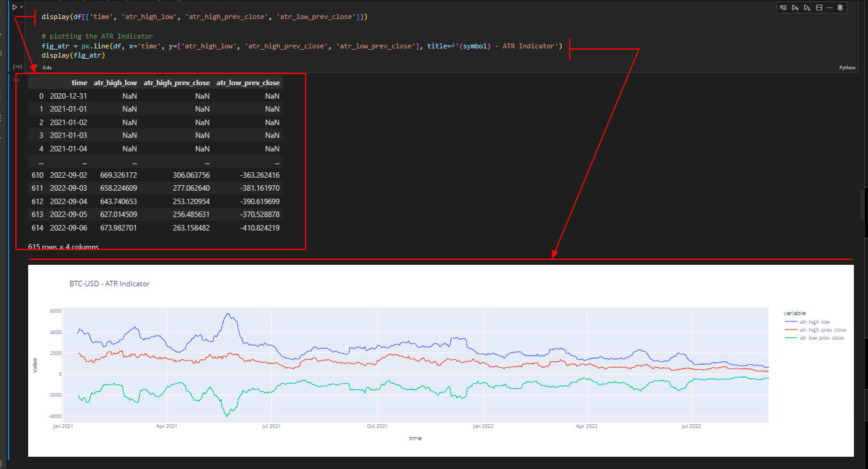Click the 6000 y-axis tick label
868x469 pixels.
56,311
